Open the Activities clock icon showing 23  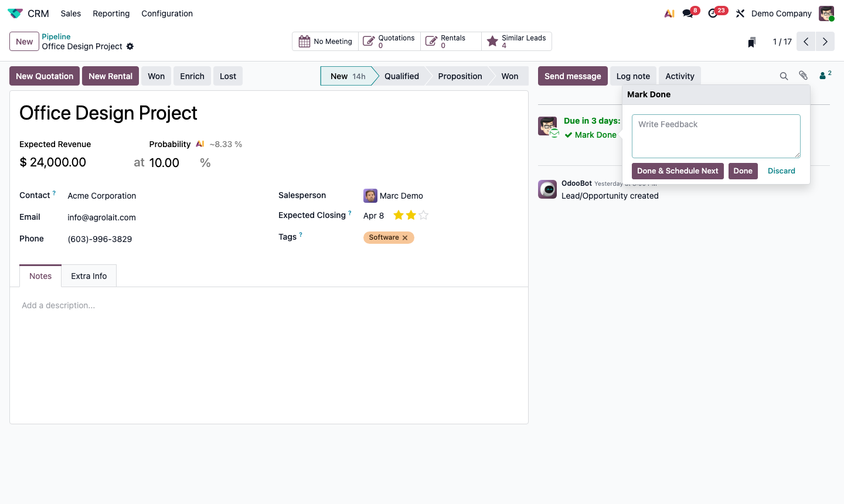coord(714,13)
